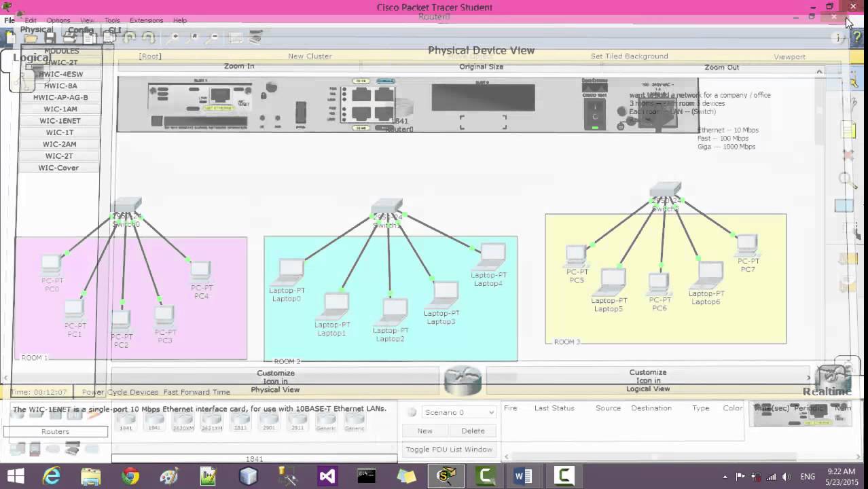Open the Help menu

(180, 20)
